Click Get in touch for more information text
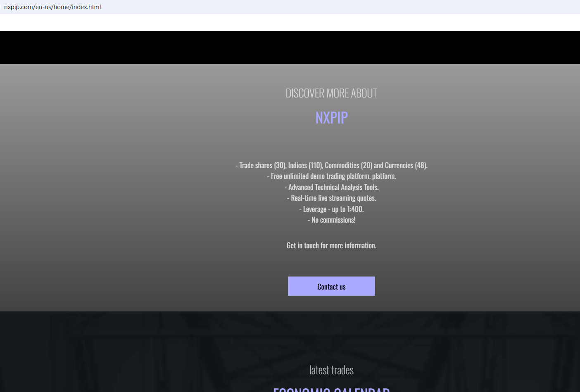580x392 pixels. (x=331, y=245)
